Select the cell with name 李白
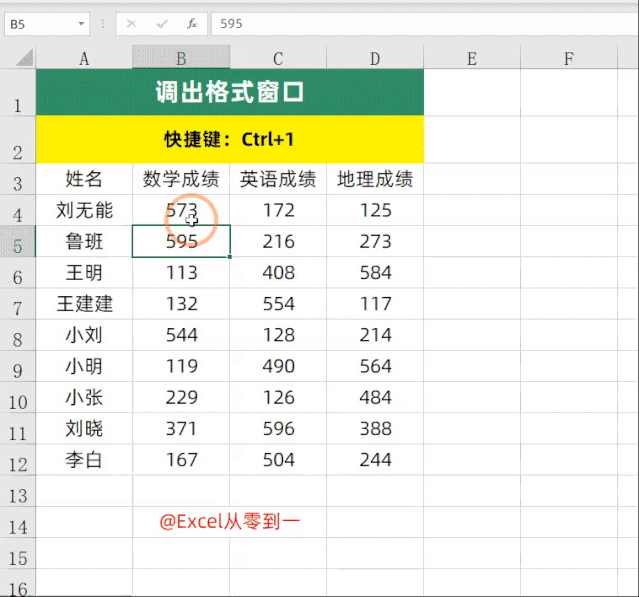Screen dimensions: 639x597 pos(84,460)
